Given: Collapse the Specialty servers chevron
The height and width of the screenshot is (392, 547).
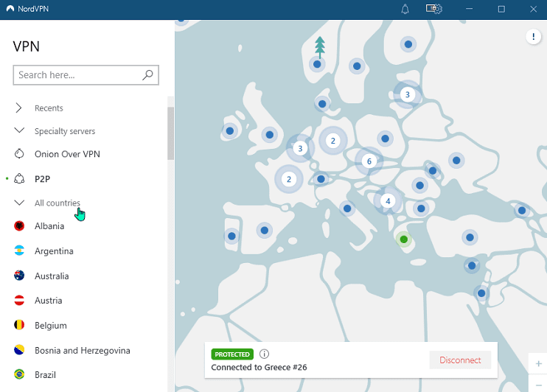Looking at the screenshot, I should click(x=19, y=130).
